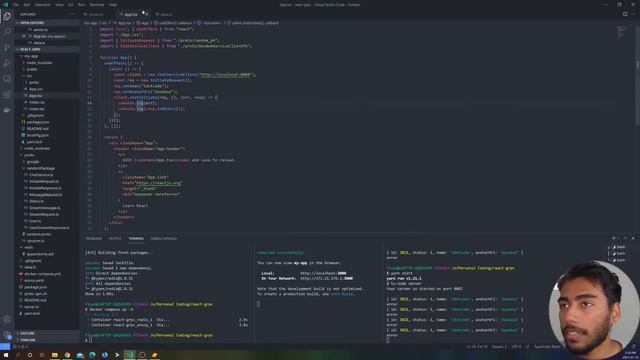
Task: Open the localhost:3000 link in terminal
Action: click(x=323, y=273)
